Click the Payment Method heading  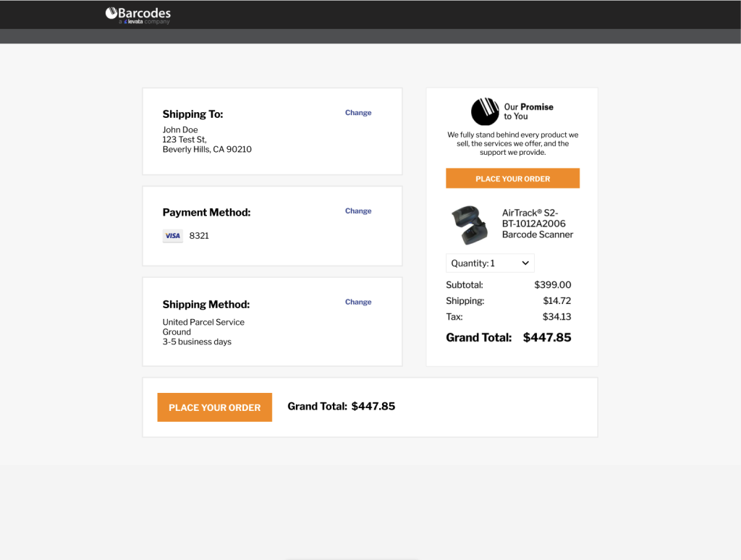(206, 213)
